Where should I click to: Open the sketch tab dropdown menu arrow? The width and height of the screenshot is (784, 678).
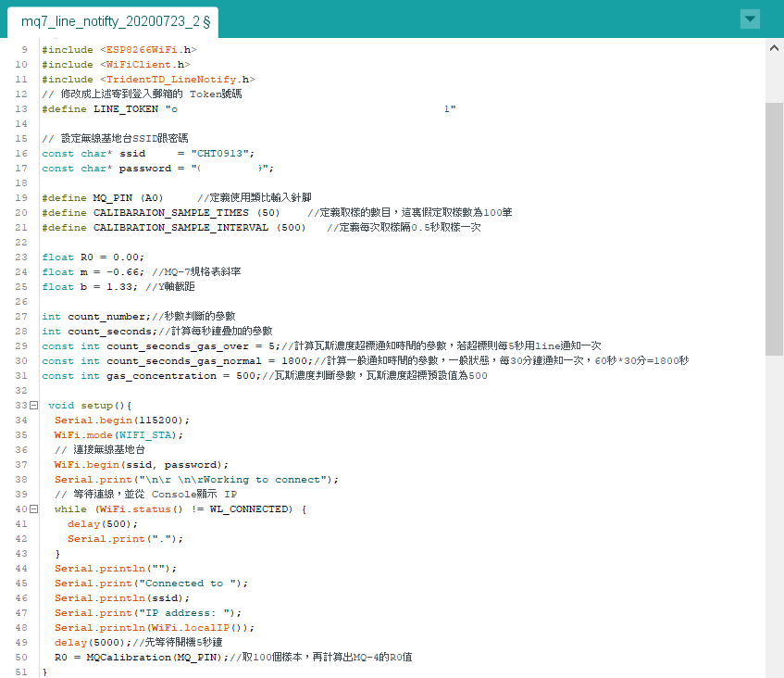[751, 19]
